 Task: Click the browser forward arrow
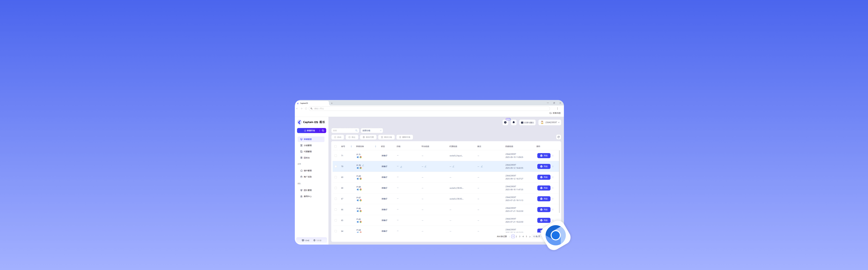pyautogui.click(x=302, y=108)
